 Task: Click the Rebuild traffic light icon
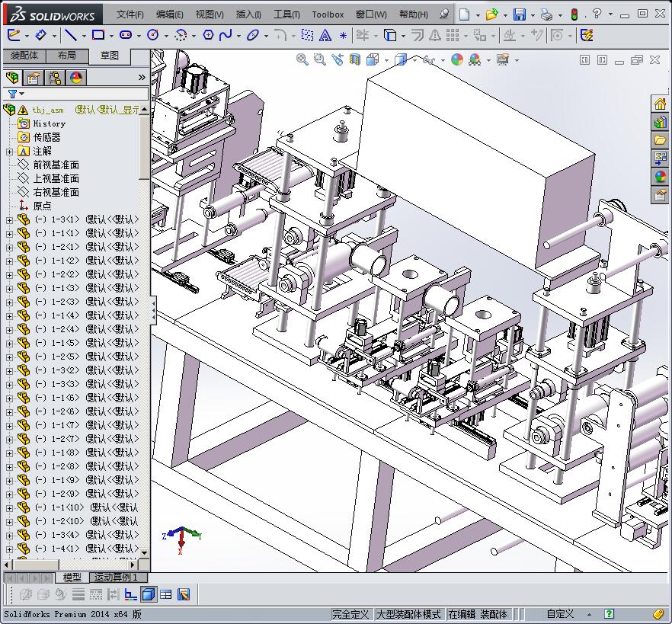tap(574, 14)
